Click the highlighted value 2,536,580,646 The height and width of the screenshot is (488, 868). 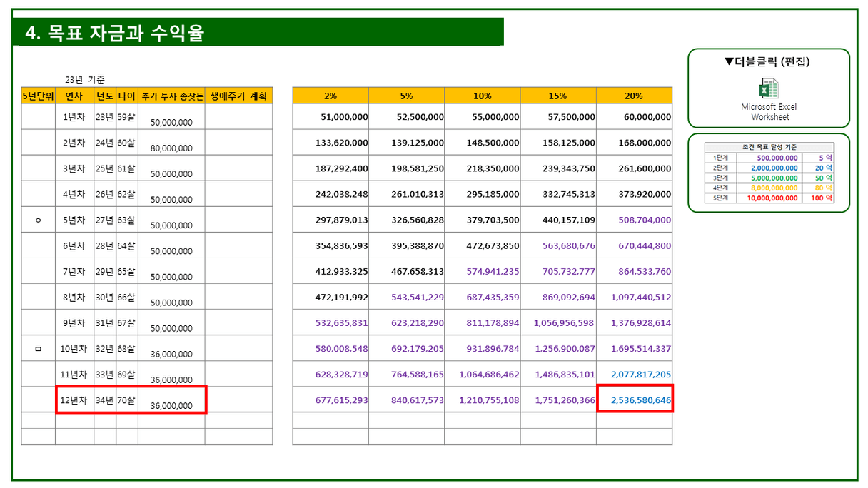(634, 400)
